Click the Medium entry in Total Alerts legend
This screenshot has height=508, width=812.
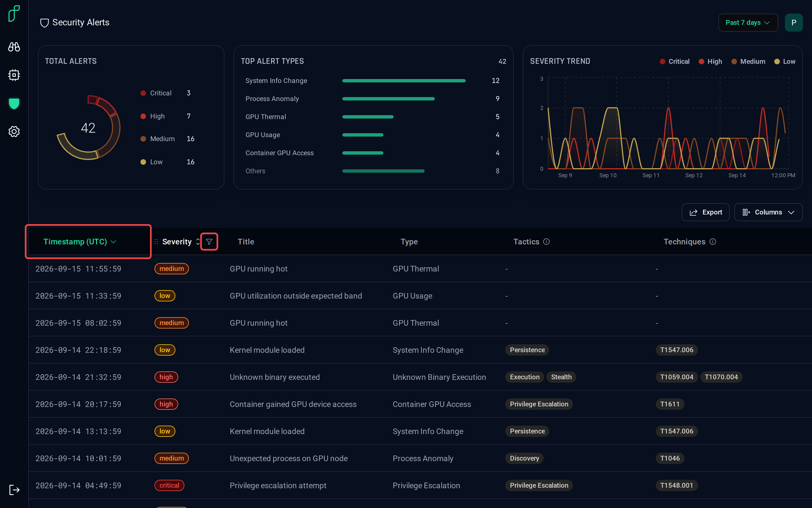coord(167,139)
